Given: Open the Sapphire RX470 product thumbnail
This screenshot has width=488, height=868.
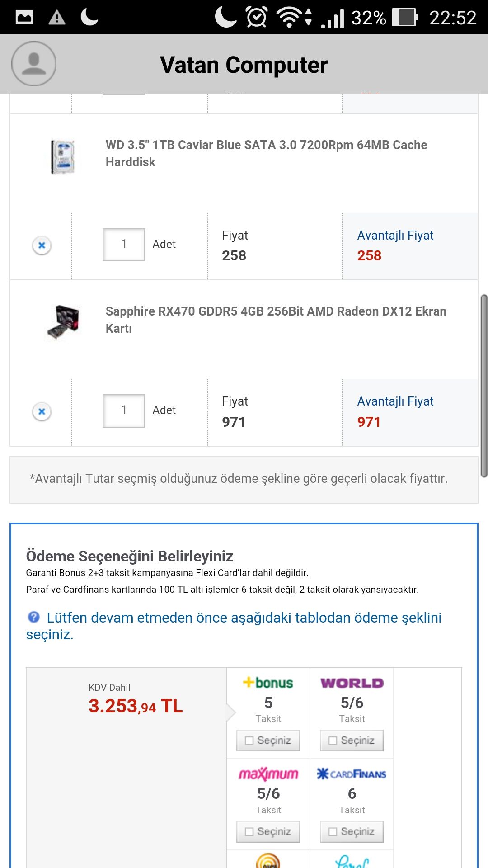Looking at the screenshot, I should (x=63, y=322).
